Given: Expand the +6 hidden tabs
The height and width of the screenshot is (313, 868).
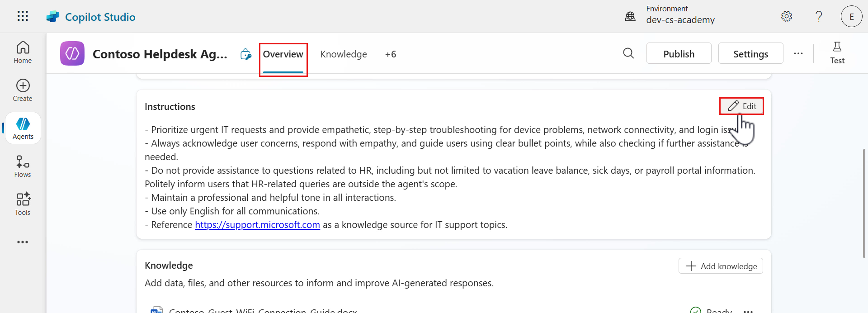Looking at the screenshot, I should (391, 54).
